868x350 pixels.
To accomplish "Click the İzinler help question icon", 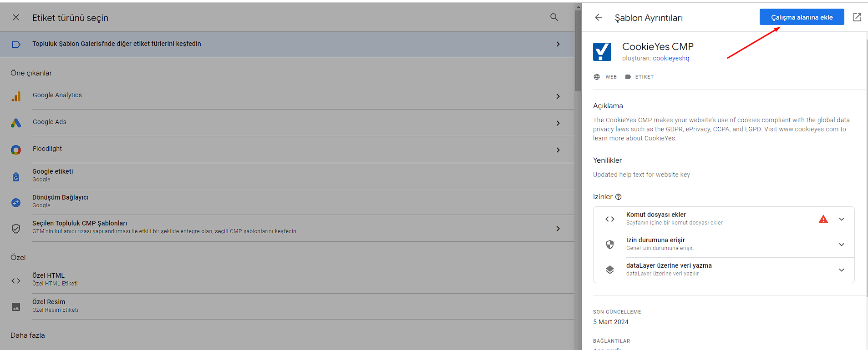I will (618, 197).
